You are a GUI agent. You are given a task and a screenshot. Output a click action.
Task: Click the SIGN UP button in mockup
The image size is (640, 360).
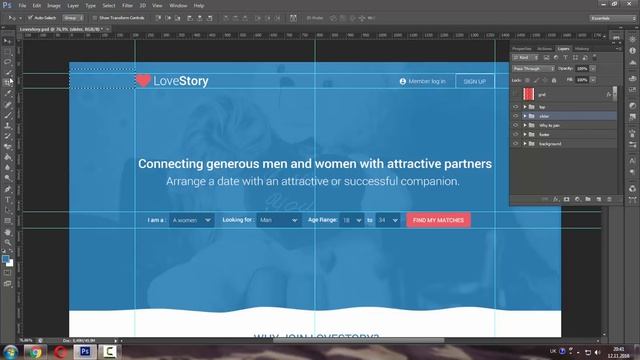[x=475, y=81]
